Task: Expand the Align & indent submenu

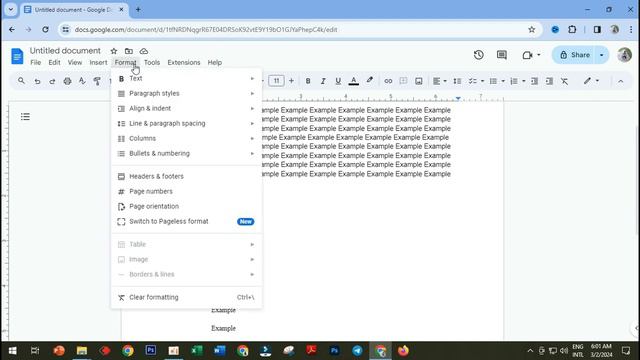Action: point(186,109)
